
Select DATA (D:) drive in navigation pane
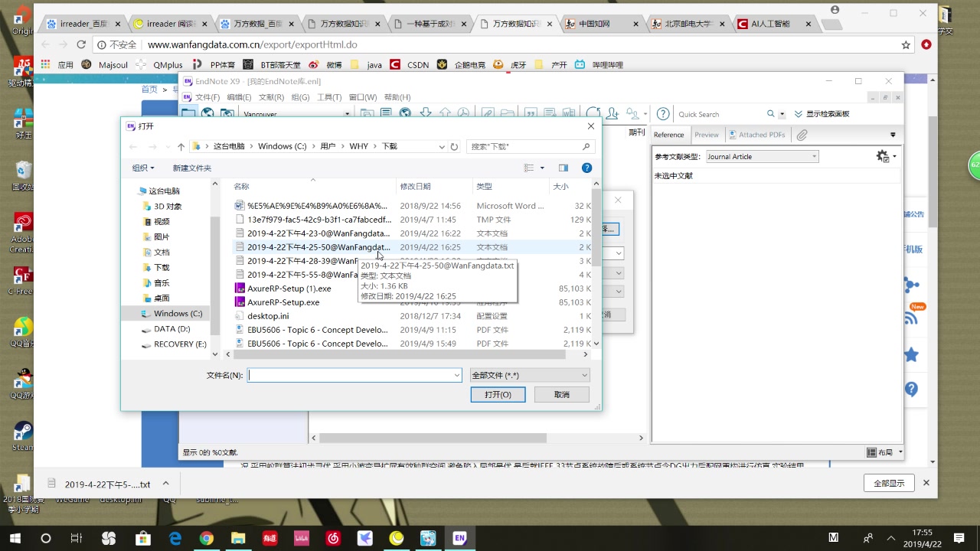pos(171,329)
